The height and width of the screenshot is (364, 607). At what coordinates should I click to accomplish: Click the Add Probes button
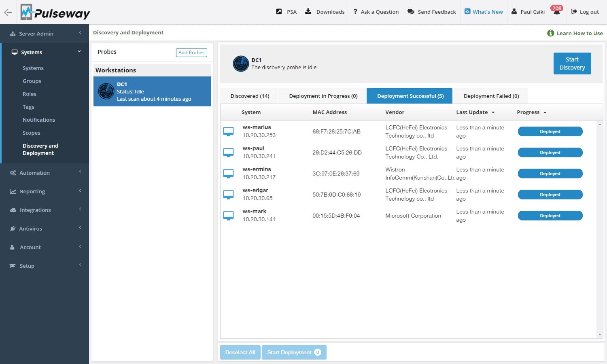pos(191,53)
